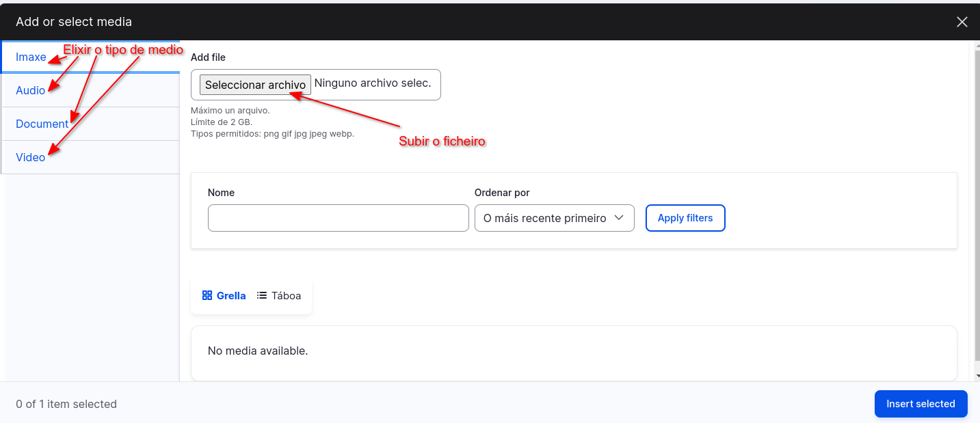Switch to Grella grid view icon
Viewport: 980px width, 423px height.
207,296
